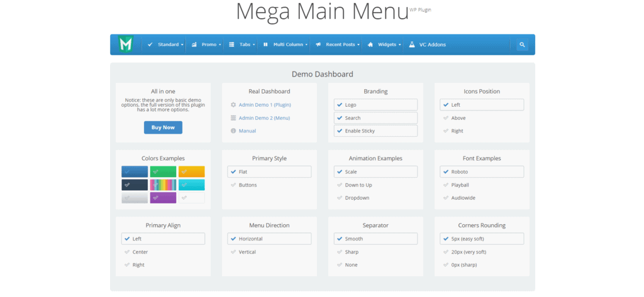Viewport: 644px width, 297px height.
Task: Expand the Standard menu dropdown arrow
Action: (x=182, y=45)
